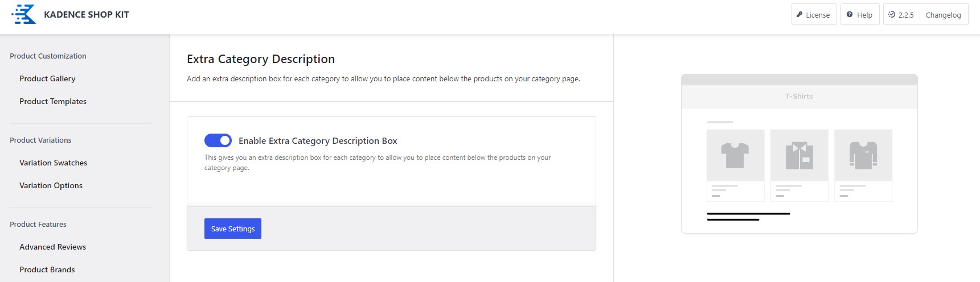980x282 pixels.
Task: Click the question mark Help icon
Action: (x=850, y=15)
